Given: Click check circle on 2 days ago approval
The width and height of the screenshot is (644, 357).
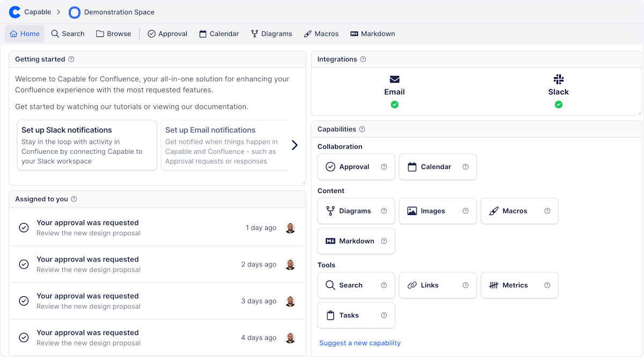Looking at the screenshot, I should click(24, 264).
